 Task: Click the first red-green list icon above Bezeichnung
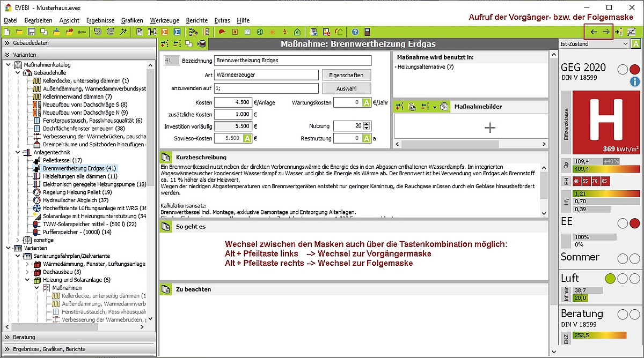pyautogui.click(x=164, y=44)
